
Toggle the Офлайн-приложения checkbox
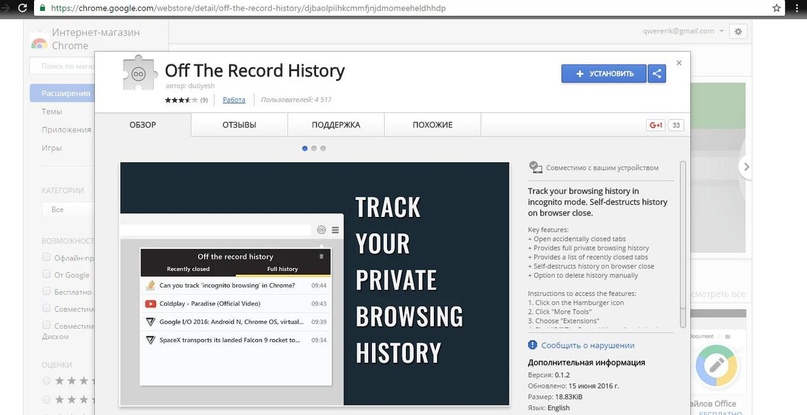pos(46,258)
